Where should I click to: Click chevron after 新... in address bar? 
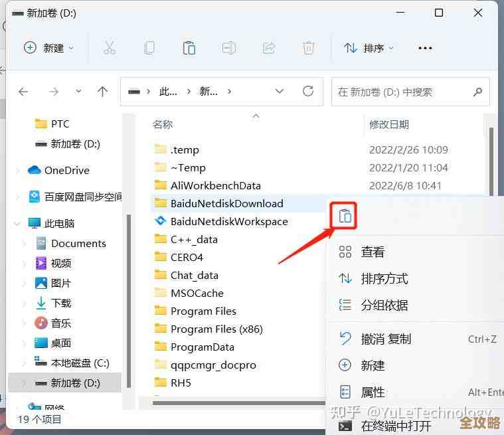coord(229,92)
